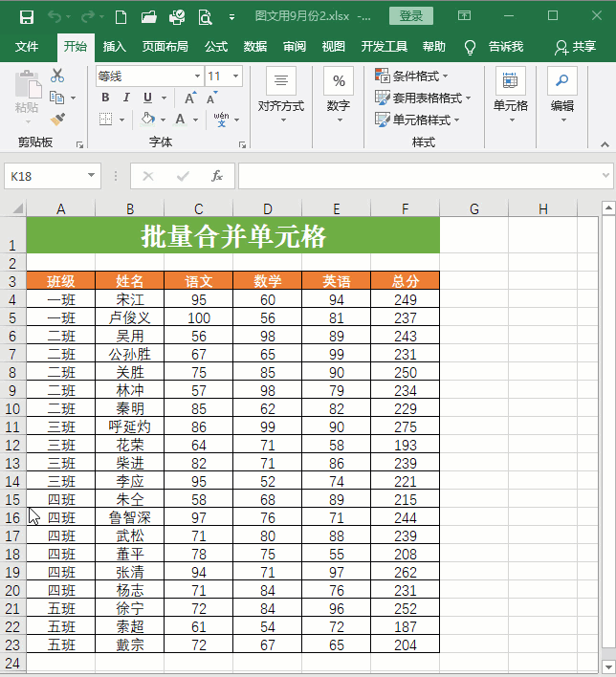Screen dimensions: 616x677
Task: Open the font size 11 dropdown
Action: coord(236,76)
